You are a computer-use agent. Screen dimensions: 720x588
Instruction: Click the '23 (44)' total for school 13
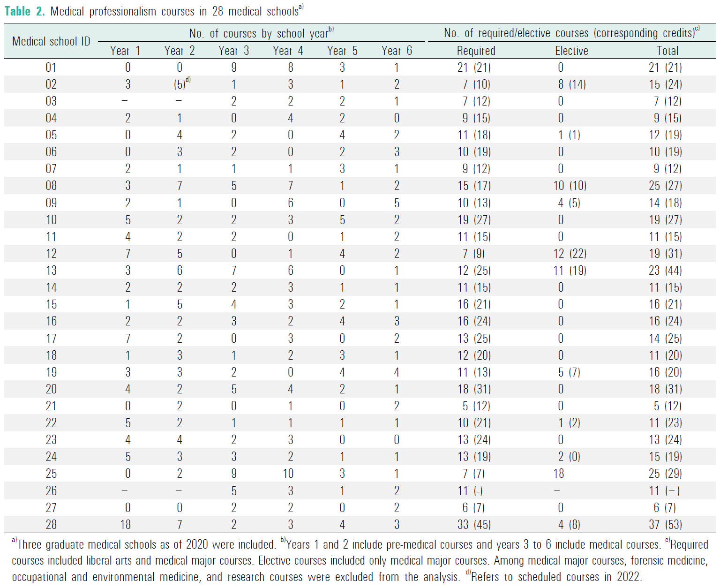pyautogui.click(x=666, y=271)
